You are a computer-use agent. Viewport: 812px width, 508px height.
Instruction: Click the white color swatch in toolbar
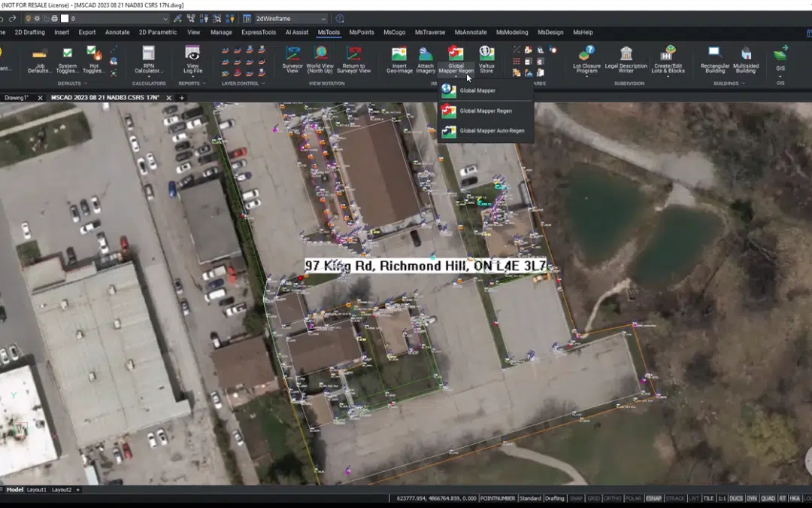(65, 18)
